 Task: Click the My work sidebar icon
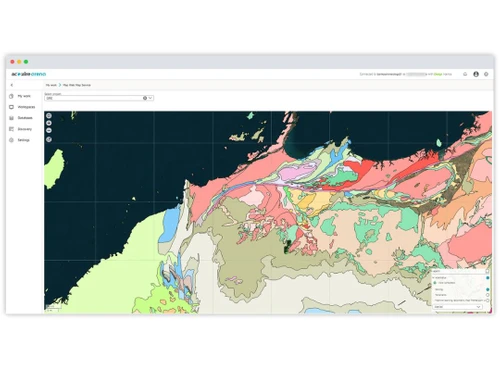(x=11, y=96)
